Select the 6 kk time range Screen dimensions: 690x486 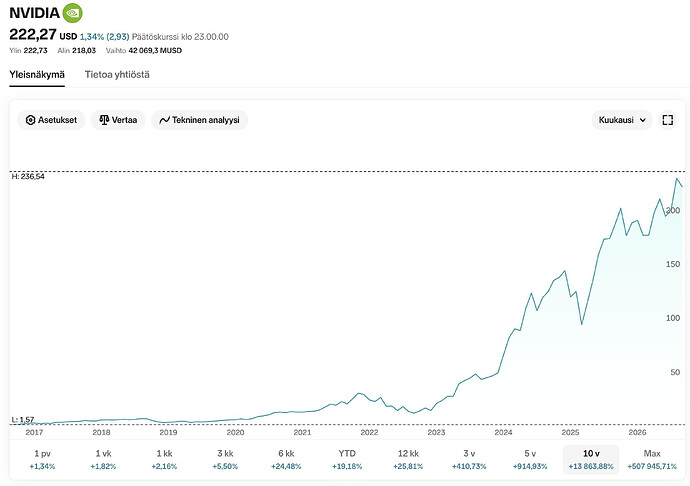[286, 459]
